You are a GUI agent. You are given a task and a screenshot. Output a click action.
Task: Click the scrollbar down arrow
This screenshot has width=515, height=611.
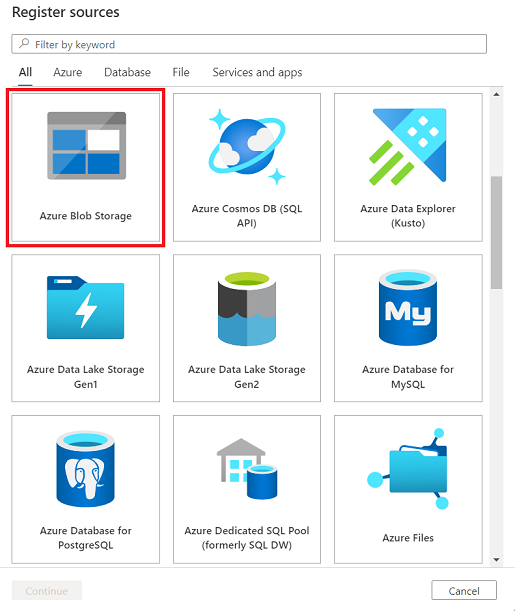(x=496, y=560)
